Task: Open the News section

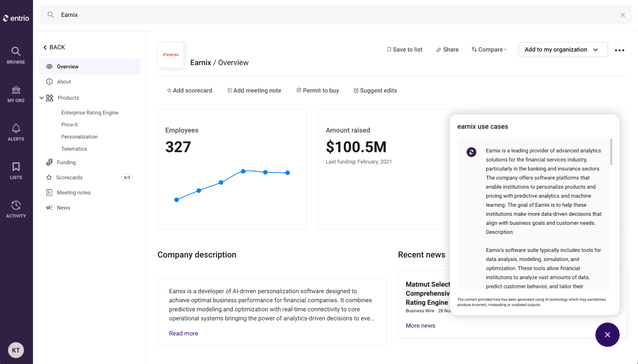Action: click(x=63, y=208)
